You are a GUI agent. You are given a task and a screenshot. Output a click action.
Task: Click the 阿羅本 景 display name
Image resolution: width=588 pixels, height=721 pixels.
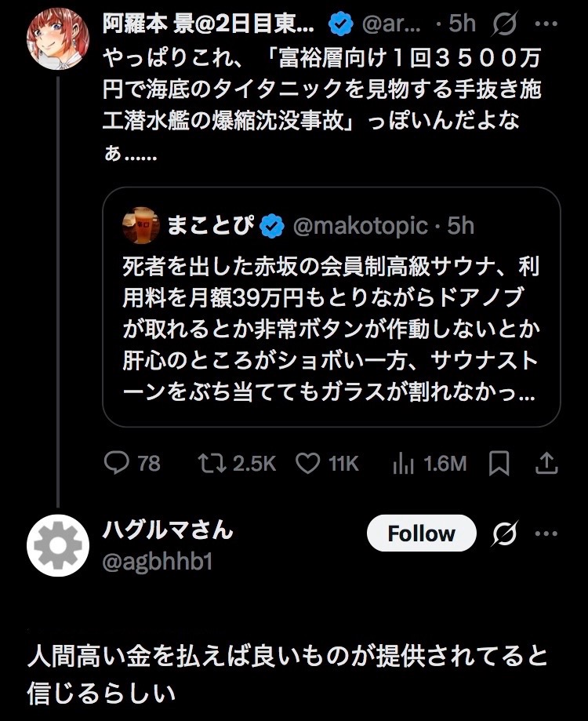(x=208, y=24)
